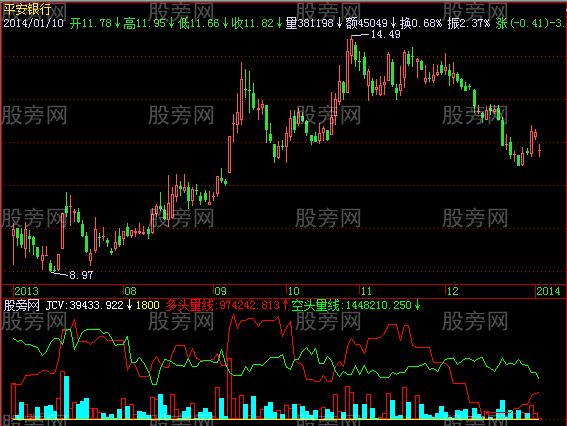Click the 10 month marker on axis
Viewport: 567px width, 426px height.
tap(293, 291)
